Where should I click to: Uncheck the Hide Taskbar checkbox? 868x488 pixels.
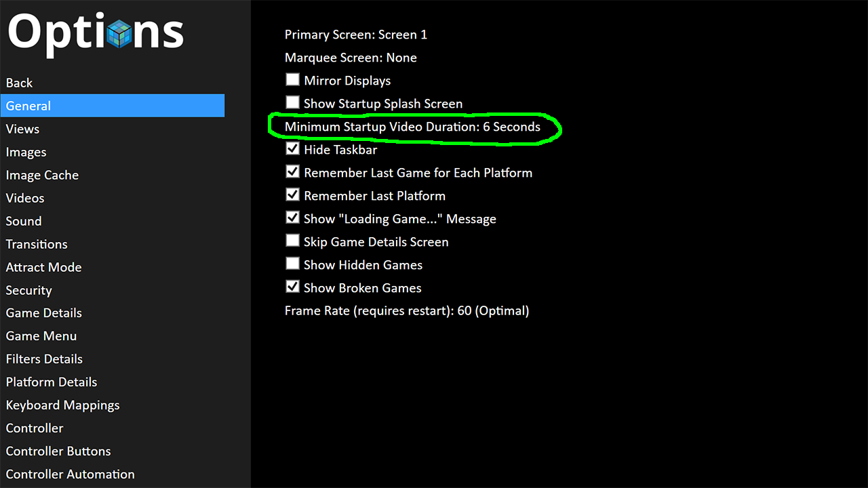[292, 149]
